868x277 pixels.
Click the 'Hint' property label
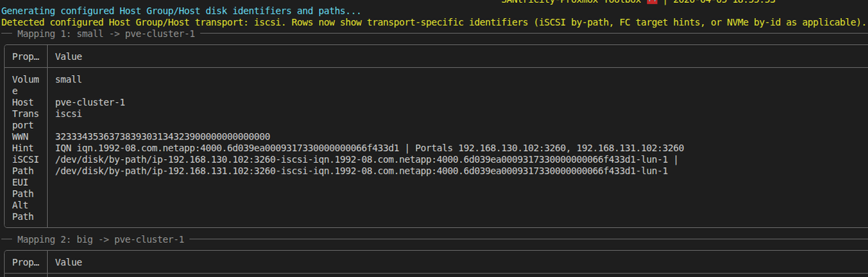coord(23,148)
